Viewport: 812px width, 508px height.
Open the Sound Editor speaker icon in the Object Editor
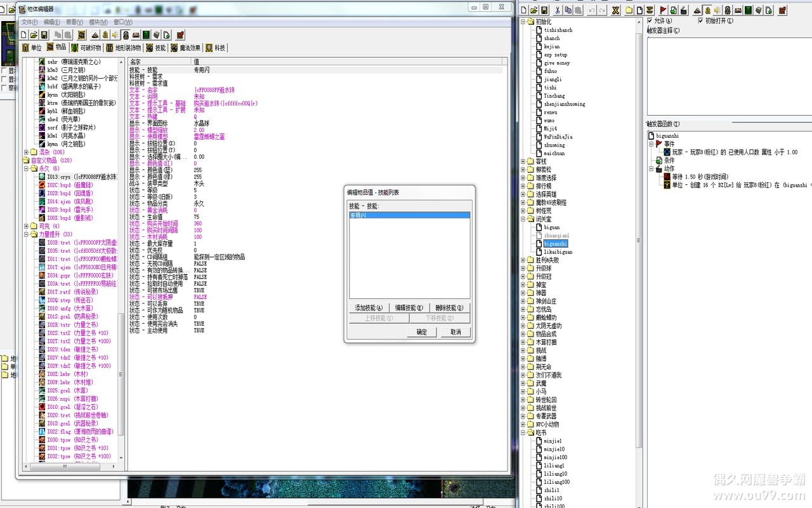point(115,35)
